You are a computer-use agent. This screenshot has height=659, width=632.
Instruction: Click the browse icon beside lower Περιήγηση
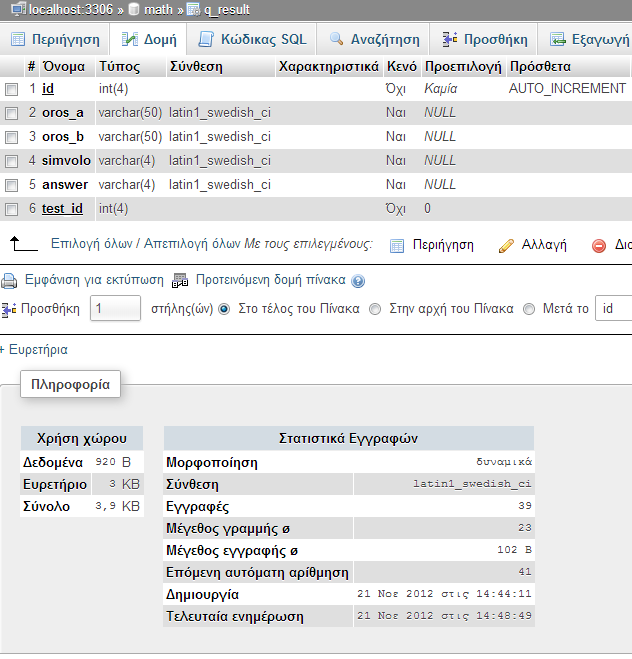click(x=397, y=245)
